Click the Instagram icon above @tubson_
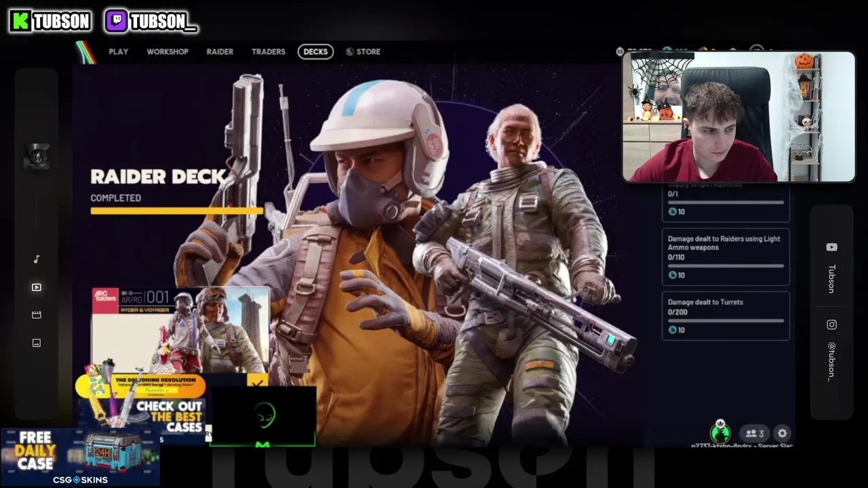The height and width of the screenshot is (488, 868). 831,325
